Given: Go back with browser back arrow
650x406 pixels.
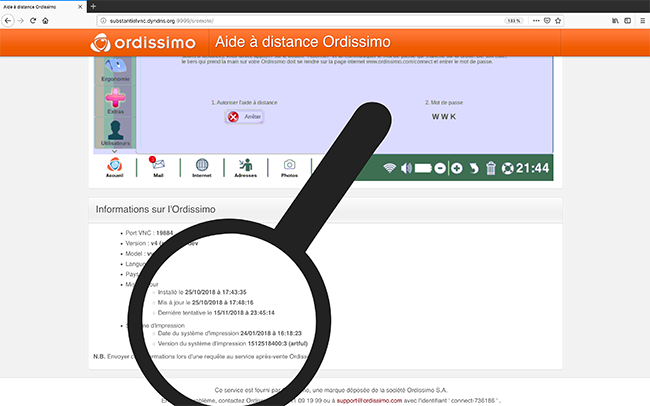Looking at the screenshot, I should pyautogui.click(x=8, y=21).
